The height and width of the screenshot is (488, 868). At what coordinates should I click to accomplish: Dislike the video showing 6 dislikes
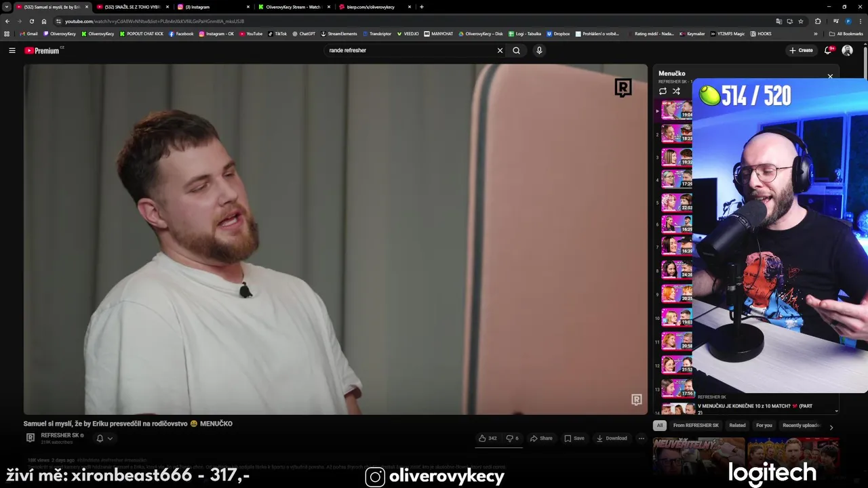click(513, 438)
